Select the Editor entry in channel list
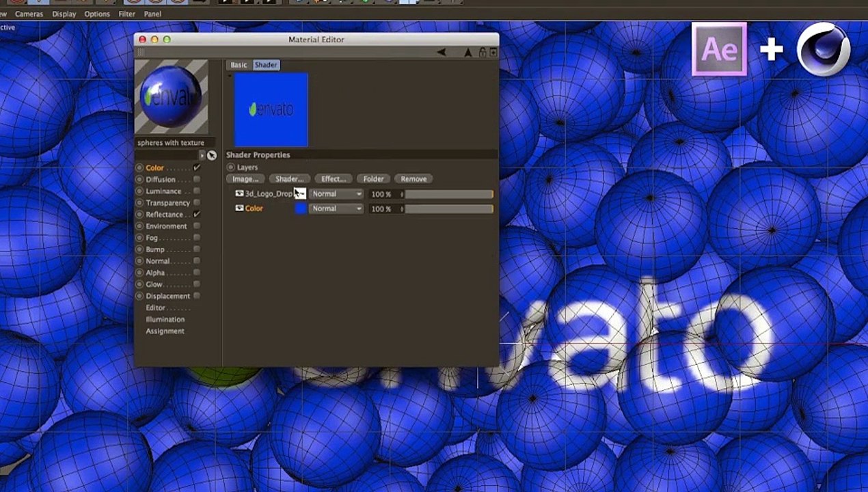The width and height of the screenshot is (868, 492). tap(155, 307)
